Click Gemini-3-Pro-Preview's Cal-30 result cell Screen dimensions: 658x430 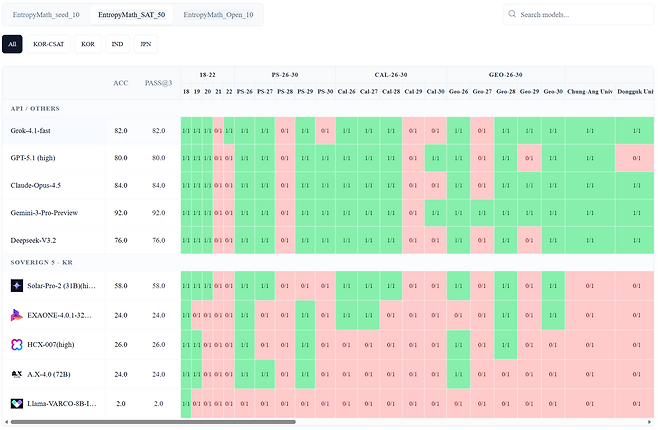[435, 213]
